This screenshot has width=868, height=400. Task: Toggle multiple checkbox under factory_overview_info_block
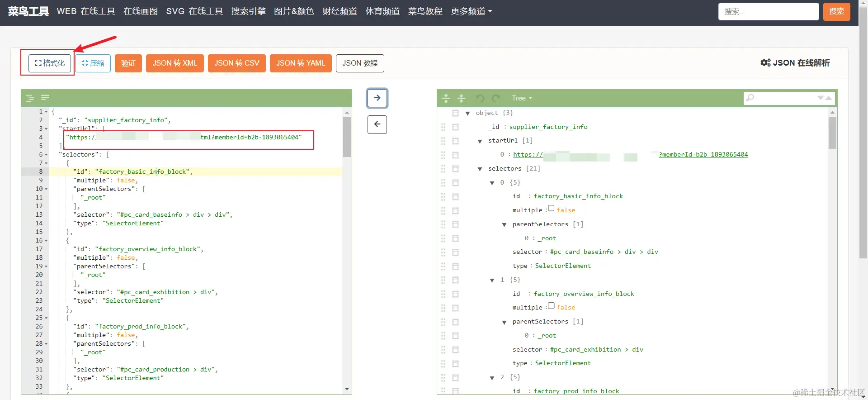tap(551, 306)
